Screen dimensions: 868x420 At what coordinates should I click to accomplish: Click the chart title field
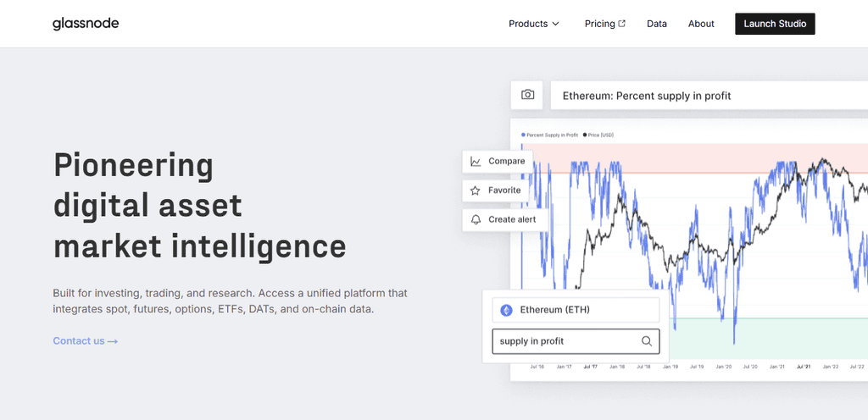(709, 96)
